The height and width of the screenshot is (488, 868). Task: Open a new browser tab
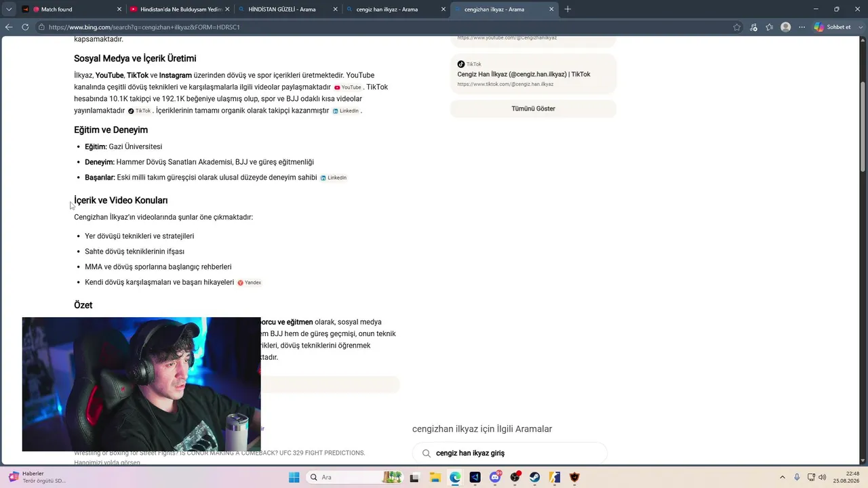point(568,9)
